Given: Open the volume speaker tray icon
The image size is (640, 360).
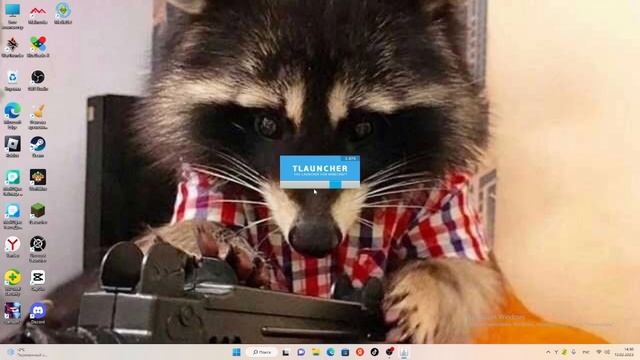Looking at the screenshot, I should click(607, 352).
